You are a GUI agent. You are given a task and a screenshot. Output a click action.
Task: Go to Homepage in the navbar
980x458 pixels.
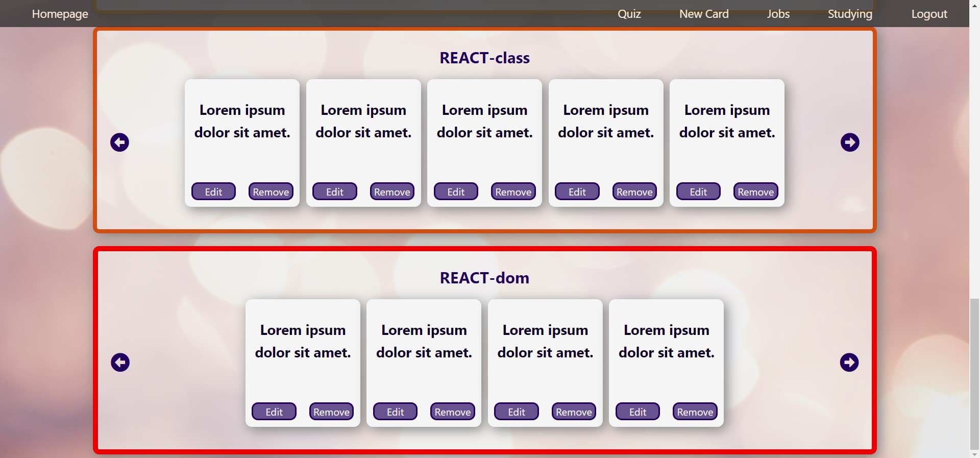[x=60, y=14]
